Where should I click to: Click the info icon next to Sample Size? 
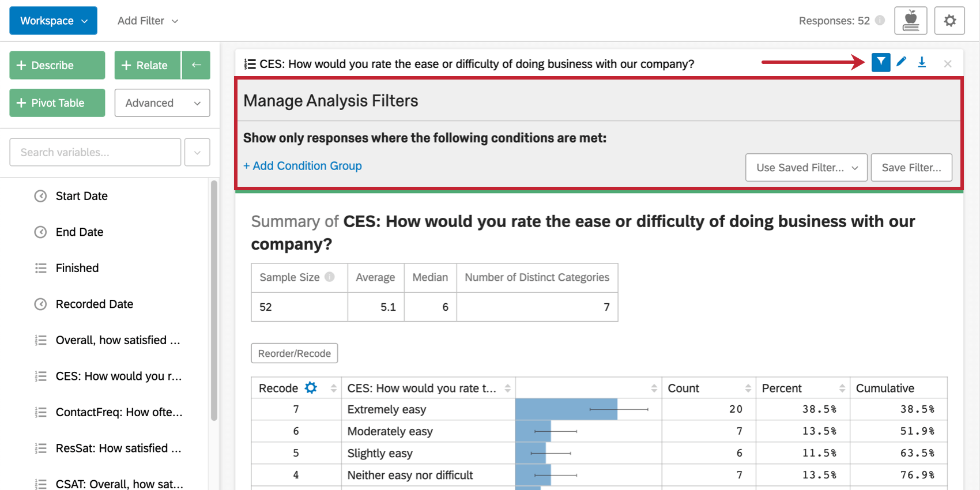pos(330,277)
